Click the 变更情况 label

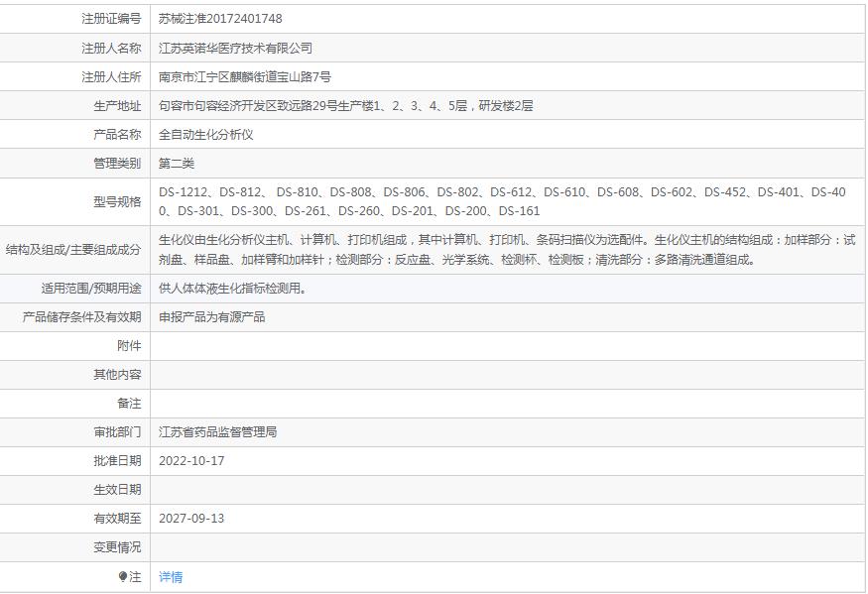(117, 547)
